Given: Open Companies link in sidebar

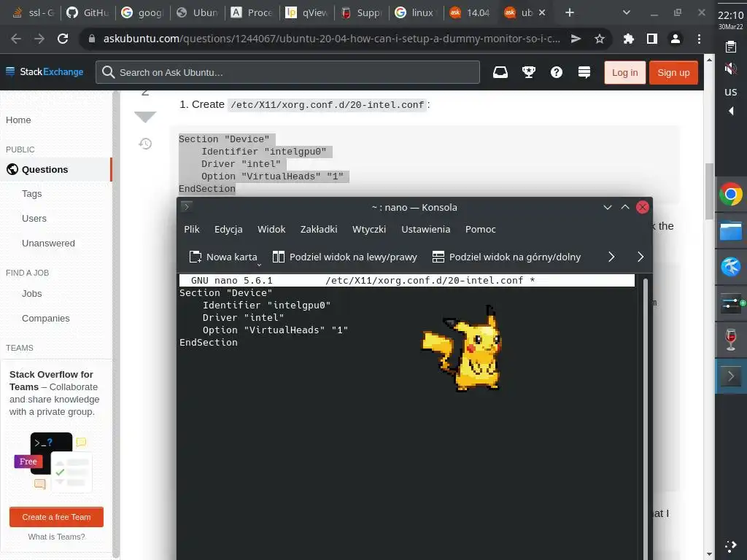Looking at the screenshot, I should pos(46,319).
